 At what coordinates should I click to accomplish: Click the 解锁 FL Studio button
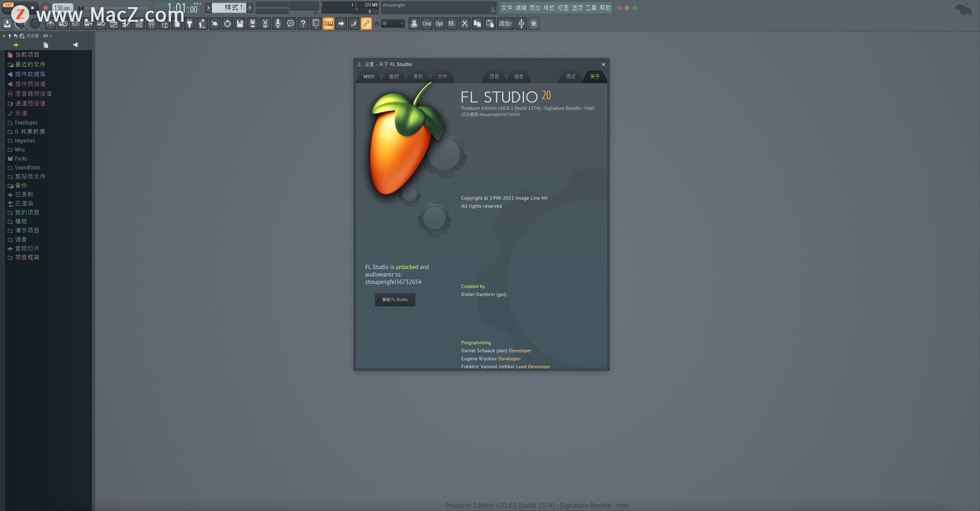point(395,300)
